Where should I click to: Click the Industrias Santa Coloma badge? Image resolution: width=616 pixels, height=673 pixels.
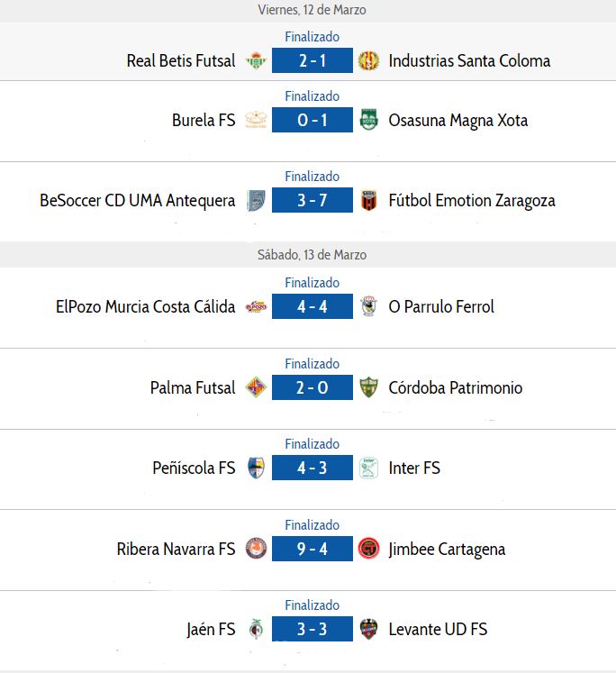click(368, 60)
